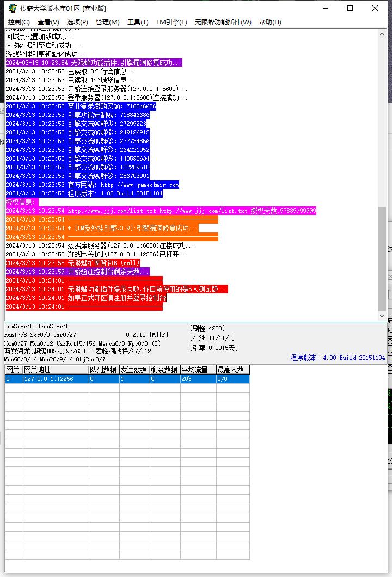Screen dimensions: 392x577
Task: Click the 蓝翼海龙[超级BOSS] status text
Action: coord(78,351)
